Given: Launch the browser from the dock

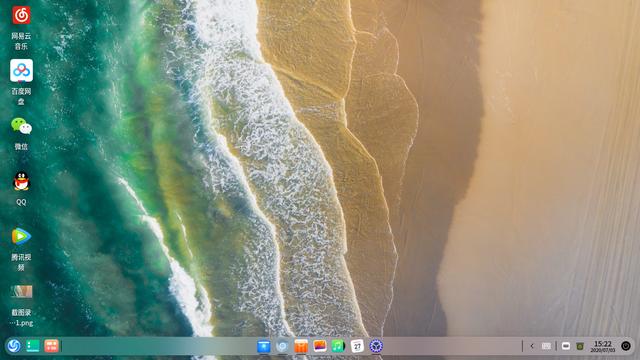Looking at the screenshot, I should click(282, 347).
